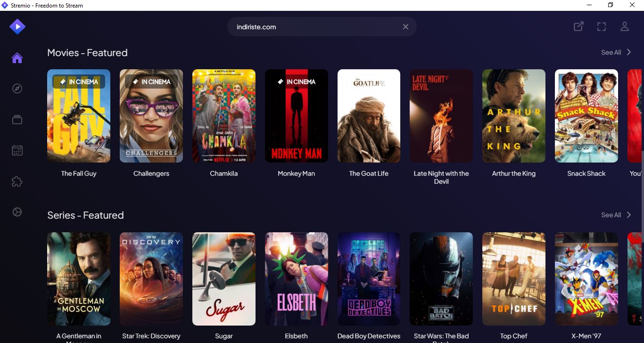Screen dimensions: 644x343
Task: Open the Elsbeth series poster
Action: 297,278
